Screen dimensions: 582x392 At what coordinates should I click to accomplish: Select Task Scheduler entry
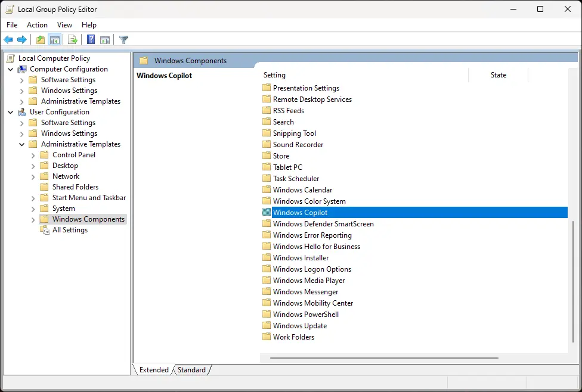296,178
